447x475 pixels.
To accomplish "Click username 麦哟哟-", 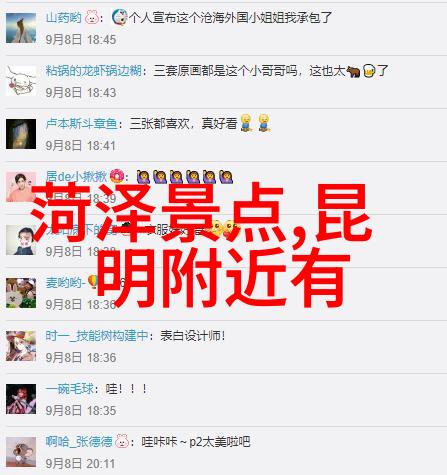I will (x=65, y=283).
